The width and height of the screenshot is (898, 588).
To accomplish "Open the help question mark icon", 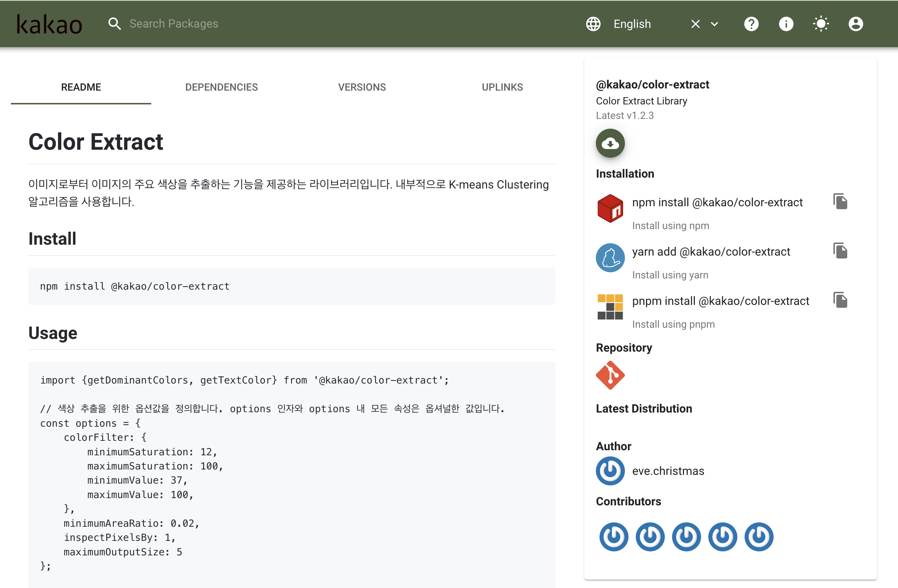I will pos(751,24).
